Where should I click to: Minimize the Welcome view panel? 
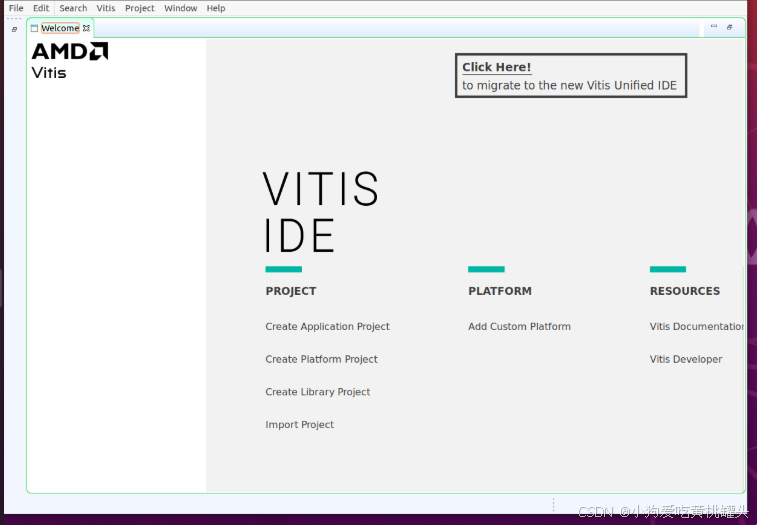[714, 27]
